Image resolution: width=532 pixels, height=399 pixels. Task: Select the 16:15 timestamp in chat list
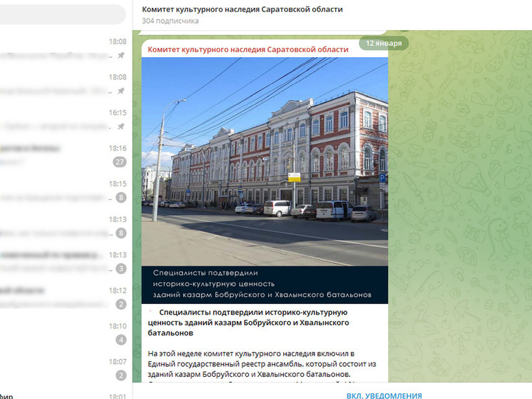coord(118,112)
